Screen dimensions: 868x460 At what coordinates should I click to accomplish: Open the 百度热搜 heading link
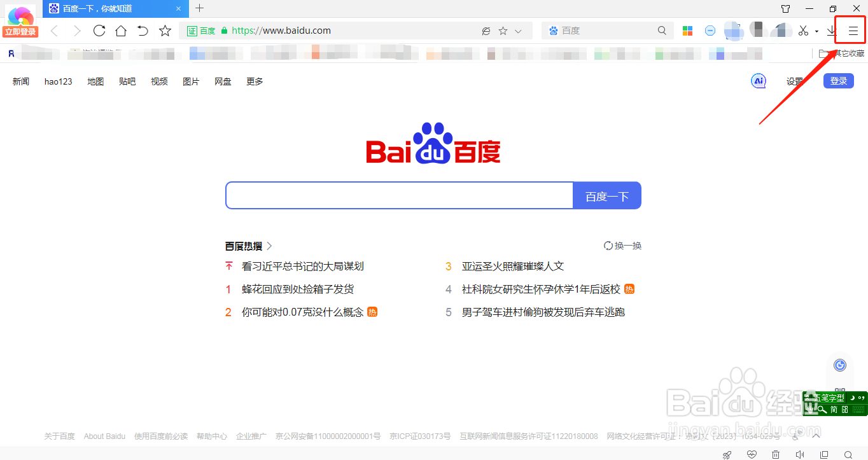tap(249, 246)
